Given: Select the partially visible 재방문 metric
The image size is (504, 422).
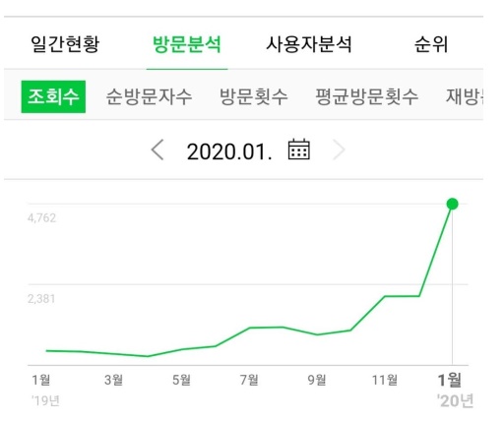Looking at the screenshot, I should (x=465, y=96).
